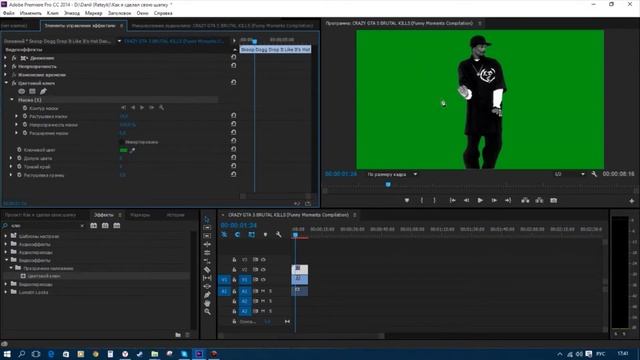Expand the Движение effect
Viewport: 640px width, 360px height.
(5, 58)
